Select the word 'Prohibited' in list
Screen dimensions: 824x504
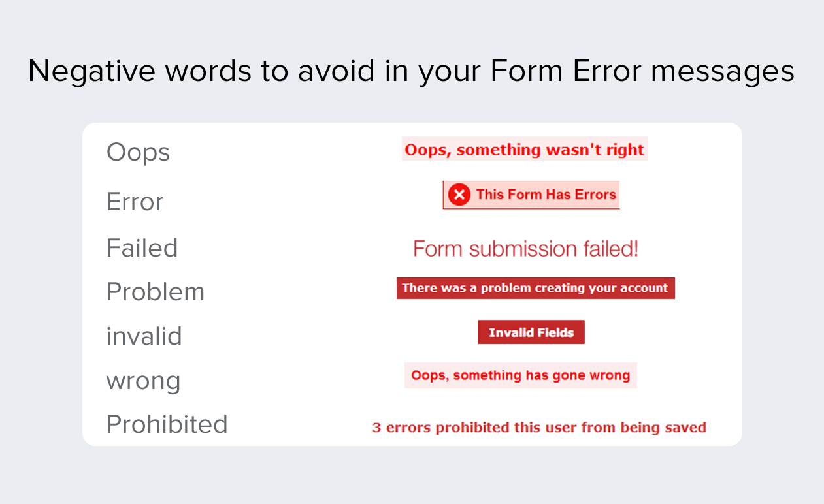coord(167,424)
